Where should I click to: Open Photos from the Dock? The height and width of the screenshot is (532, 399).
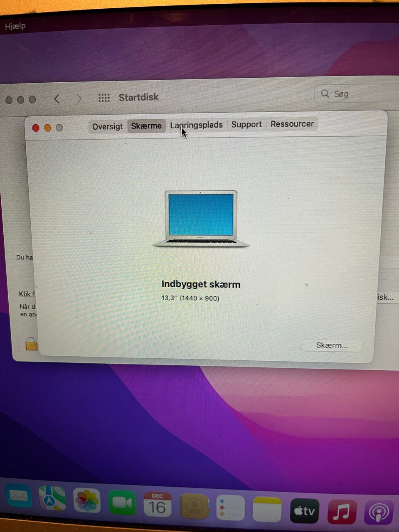(x=87, y=500)
